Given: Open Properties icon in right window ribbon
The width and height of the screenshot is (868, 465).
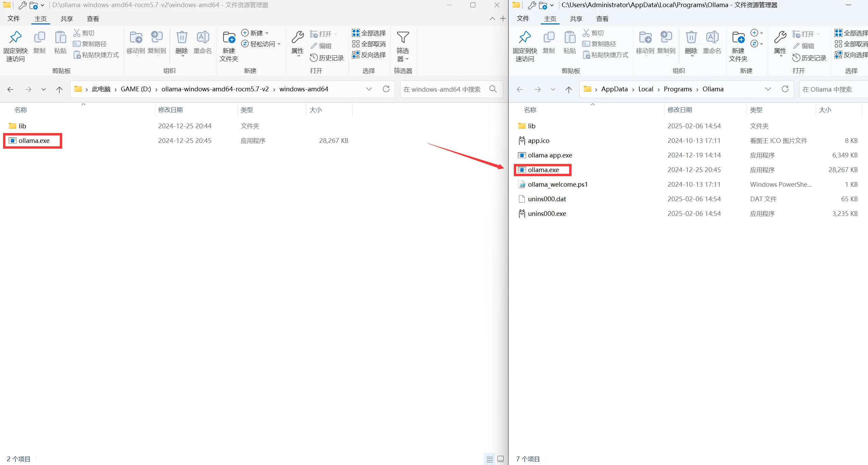Looking at the screenshot, I should [780, 37].
